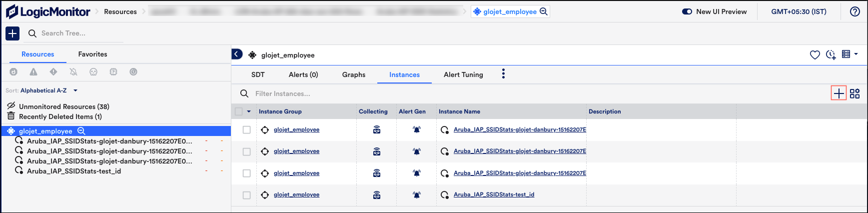This screenshot has width=868, height=213.
Task: Click the diamond error filter icon
Action: [x=53, y=72]
